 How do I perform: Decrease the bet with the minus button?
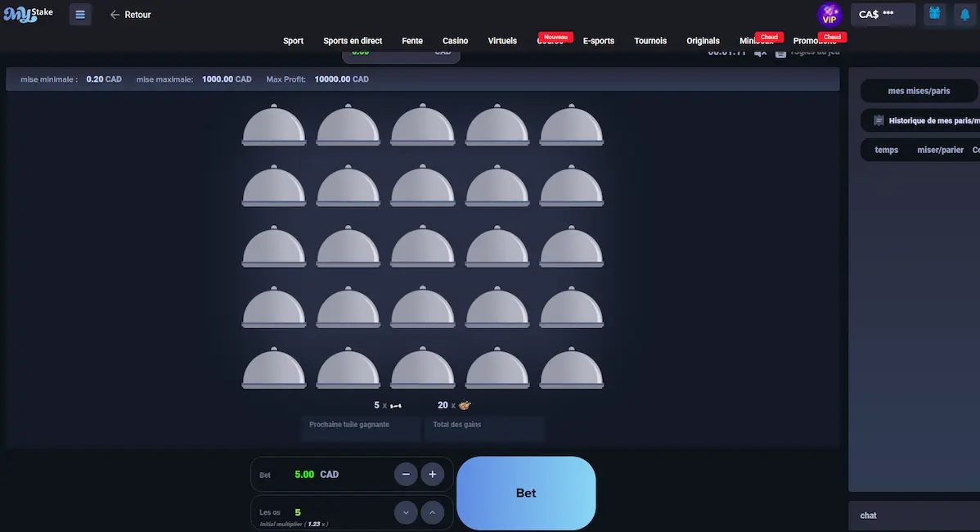[x=406, y=475]
